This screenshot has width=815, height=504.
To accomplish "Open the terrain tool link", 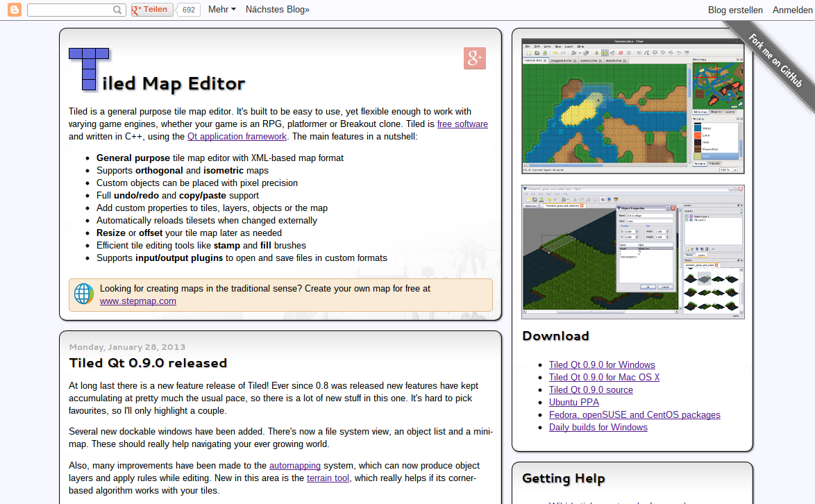I will pos(328,478).
